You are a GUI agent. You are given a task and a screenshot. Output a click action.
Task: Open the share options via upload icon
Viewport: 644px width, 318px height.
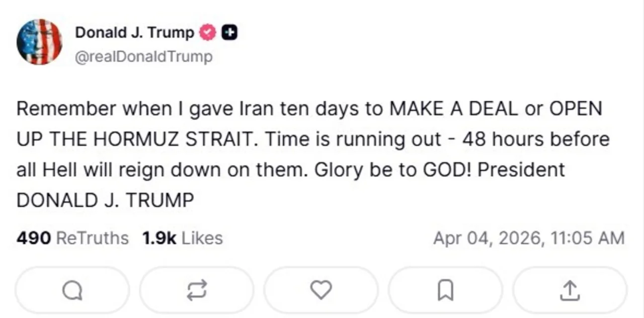570,290
